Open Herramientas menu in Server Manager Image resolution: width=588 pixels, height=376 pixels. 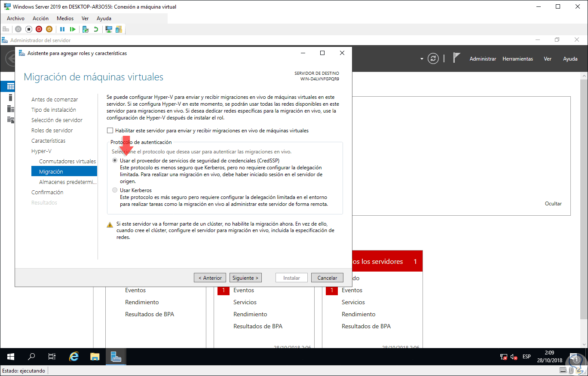click(518, 59)
